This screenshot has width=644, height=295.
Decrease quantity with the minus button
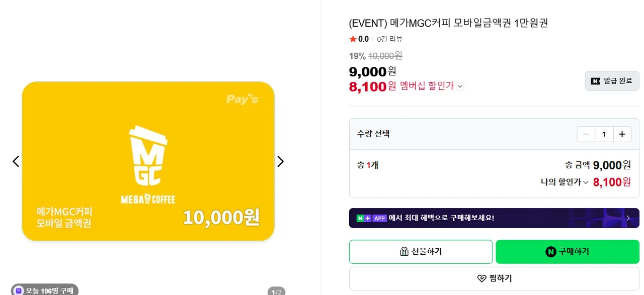586,134
